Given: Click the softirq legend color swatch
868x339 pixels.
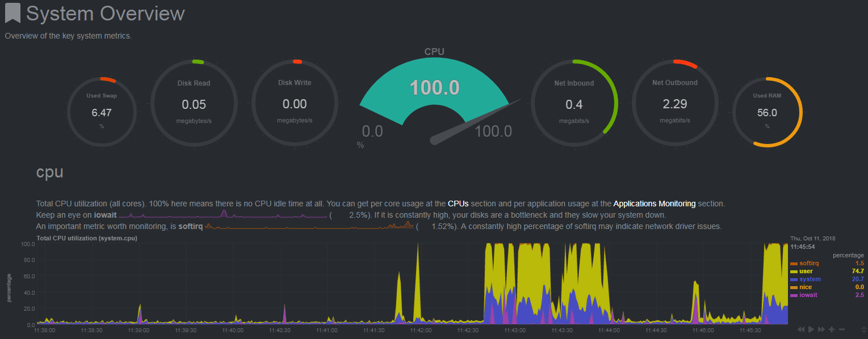Looking at the screenshot, I should (x=795, y=263).
